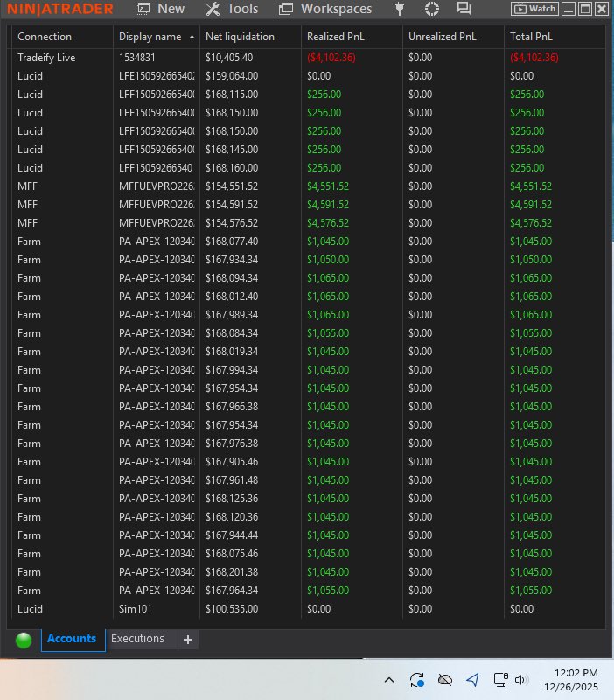Click realized PnL ($4,102.36) in red

[331, 58]
